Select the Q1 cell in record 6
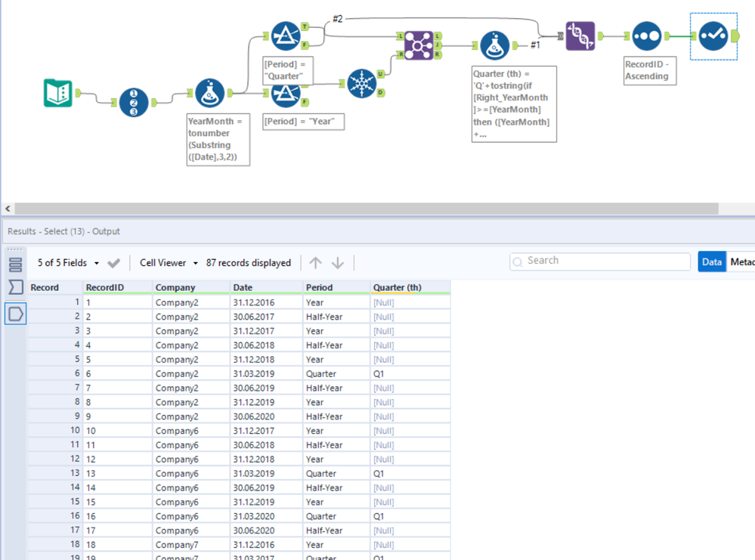This screenshot has width=755, height=560. coord(410,373)
